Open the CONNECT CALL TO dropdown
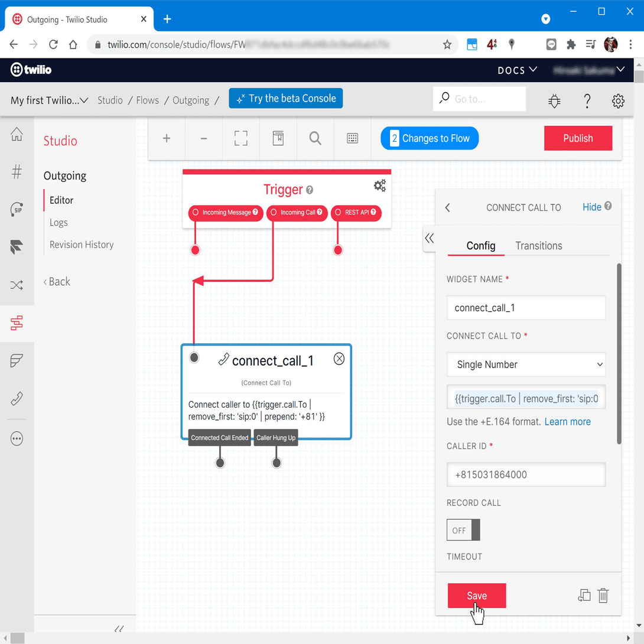 point(525,365)
